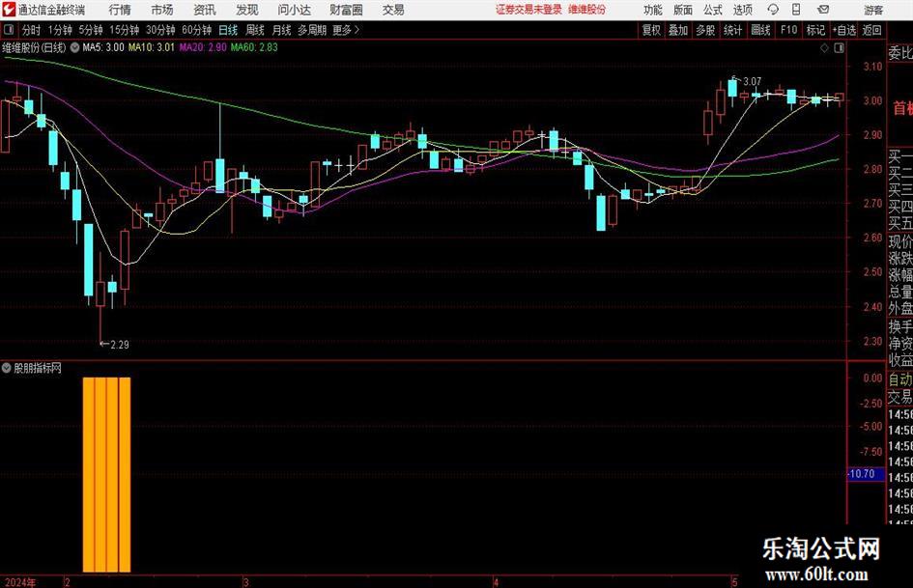Switch to the 月线 monthly tab
The height and width of the screenshot is (588, 913).
[282, 30]
